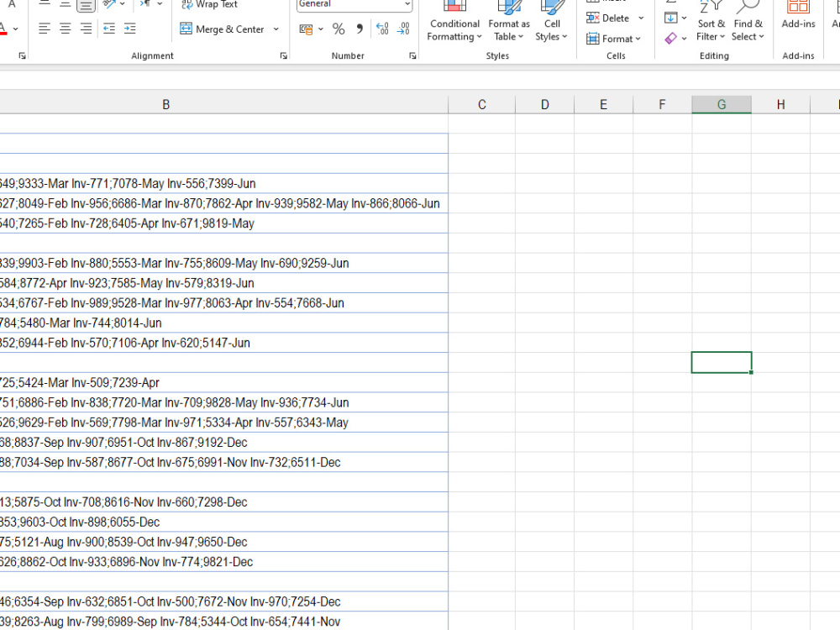Viewport: 840px width, 630px height.
Task: Select the cell ending with 7668-Jun
Action: [x=224, y=303]
